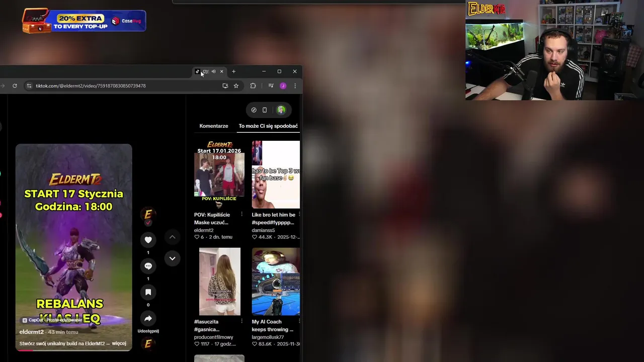Click the largemollusk77 author name

pos(268,337)
